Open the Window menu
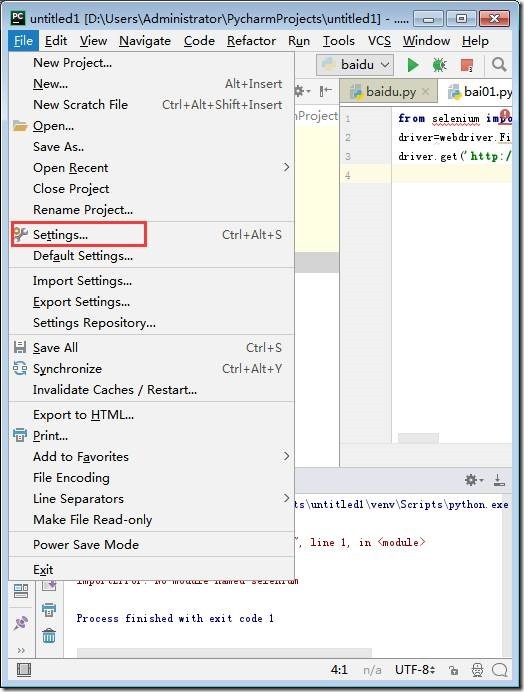Viewport: 524px width, 692px height. (426, 41)
